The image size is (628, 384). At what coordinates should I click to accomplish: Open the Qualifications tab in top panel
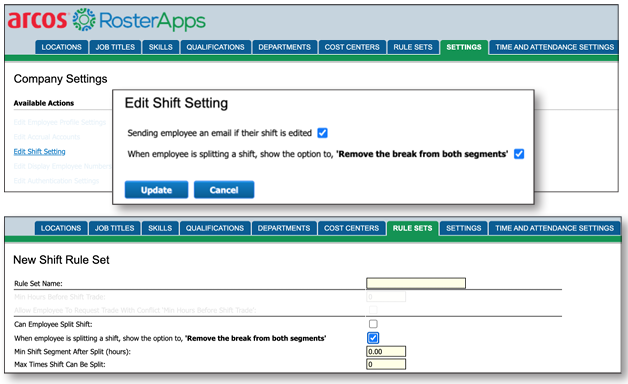coord(215,47)
